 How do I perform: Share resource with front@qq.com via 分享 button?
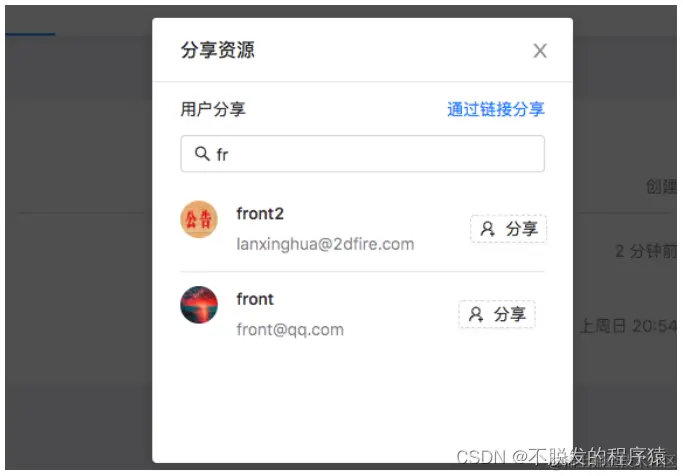tap(497, 314)
